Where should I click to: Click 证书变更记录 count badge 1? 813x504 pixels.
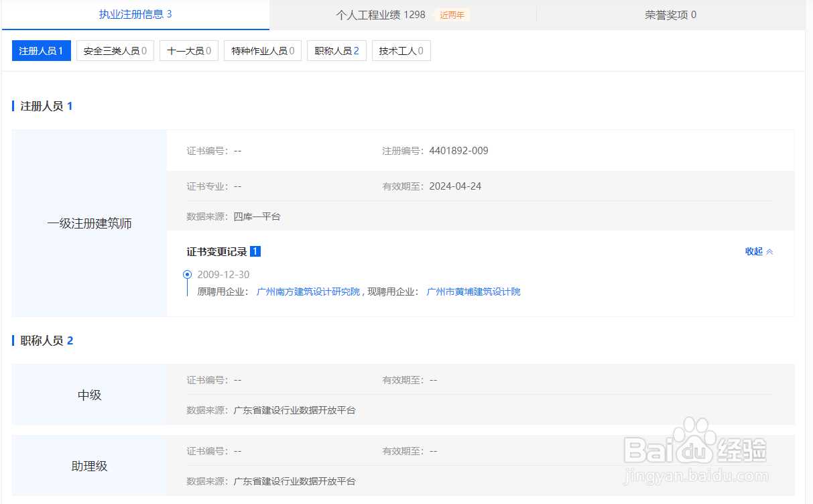255,251
